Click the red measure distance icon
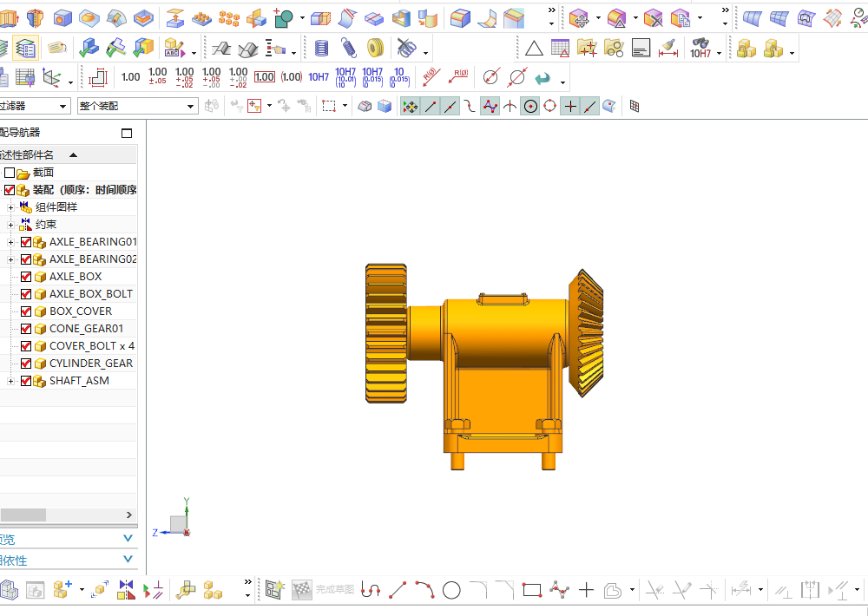Screen dimensions: 868x616 point(668,48)
